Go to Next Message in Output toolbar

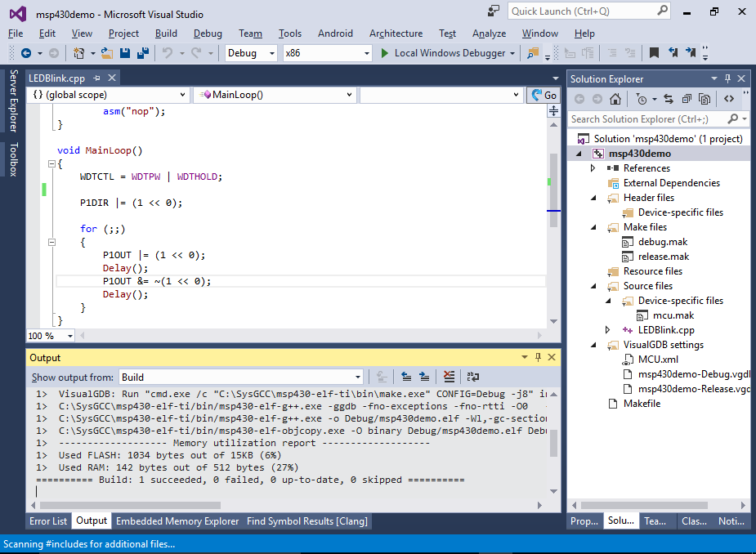tap(424, 377)
